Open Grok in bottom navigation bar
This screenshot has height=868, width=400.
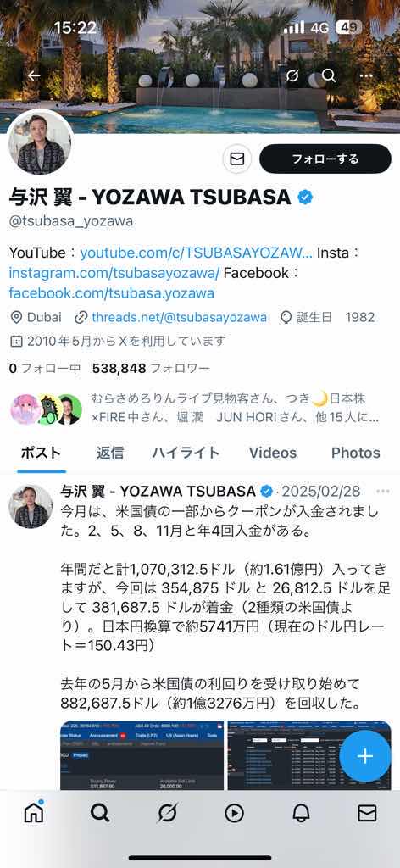click(167, 813)
